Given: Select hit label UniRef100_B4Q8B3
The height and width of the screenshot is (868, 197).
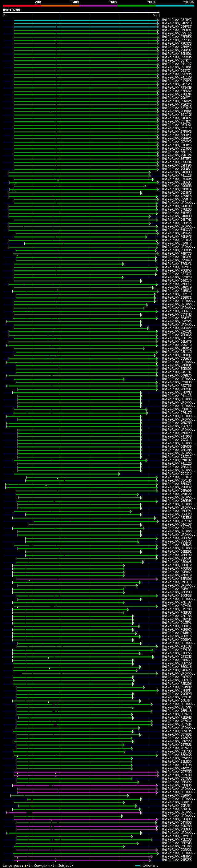Looking at the screenshot, I should pos(177,172).
